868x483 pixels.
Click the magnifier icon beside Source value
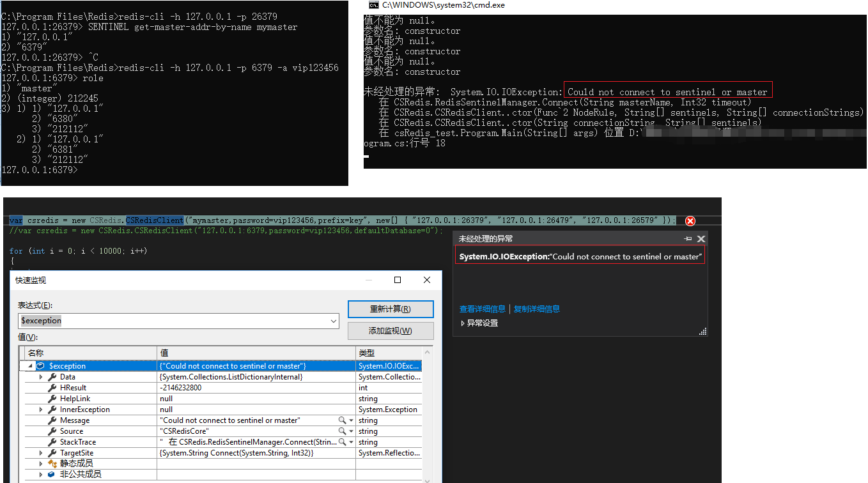coord(342,431)
